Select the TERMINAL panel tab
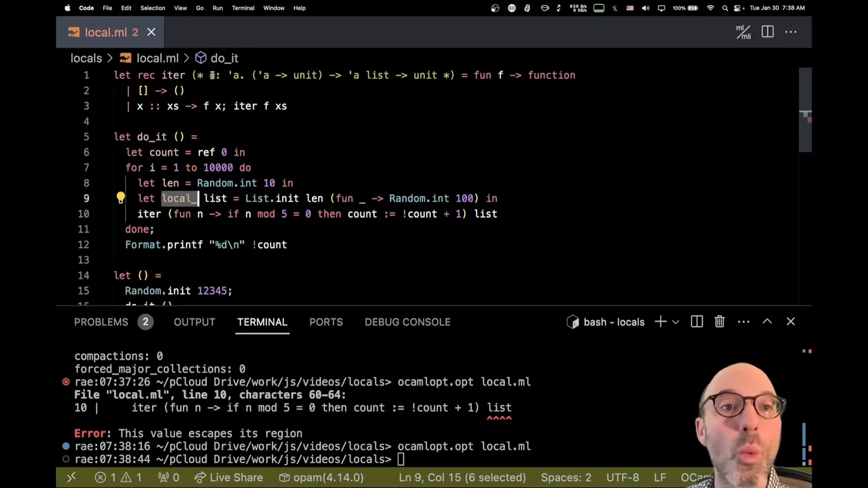The height and width of the screenshot is (488, 868). click(x=262, y=322)
